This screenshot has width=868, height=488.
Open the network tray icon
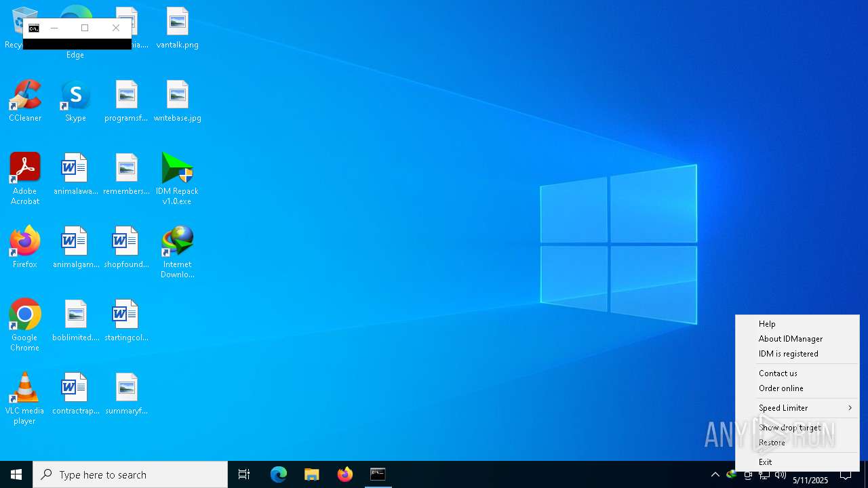click(x=764, y=474)
